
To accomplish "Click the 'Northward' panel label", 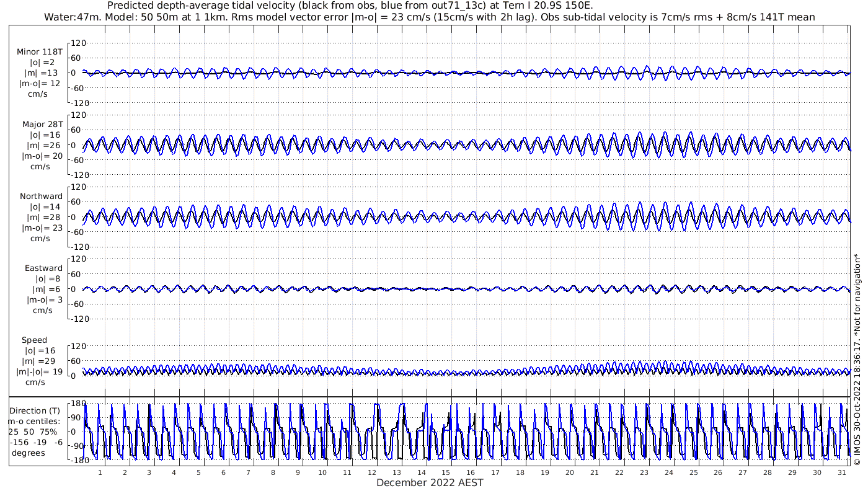I will 42,197.
